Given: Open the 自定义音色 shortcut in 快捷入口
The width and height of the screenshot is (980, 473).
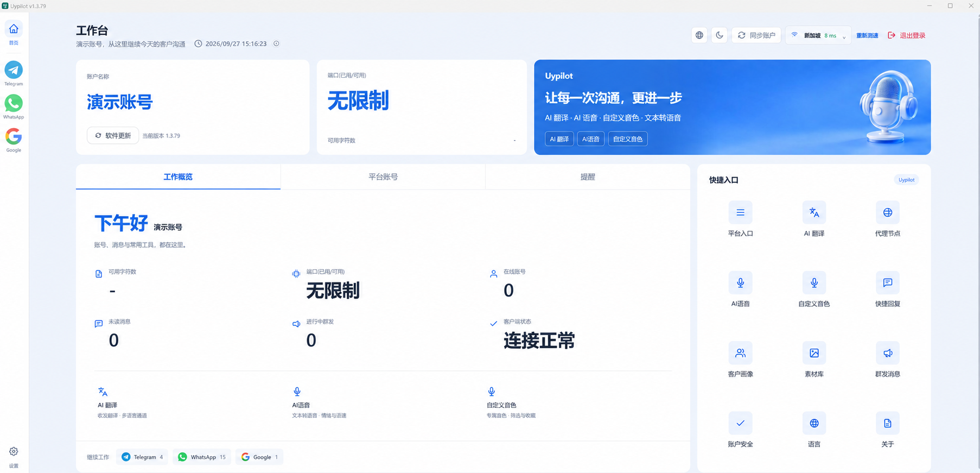Looking at the screenshot, I should (x=814, y=282).
